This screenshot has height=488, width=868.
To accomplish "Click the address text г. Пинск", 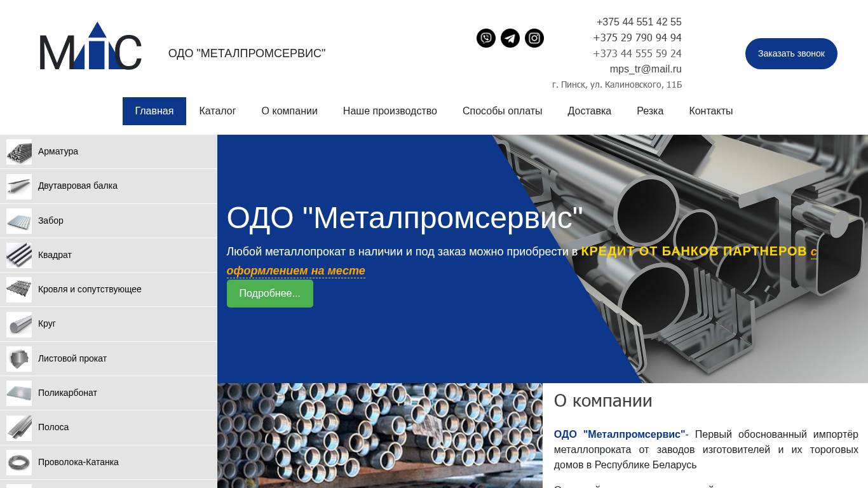I will click(x=617, y=85).
